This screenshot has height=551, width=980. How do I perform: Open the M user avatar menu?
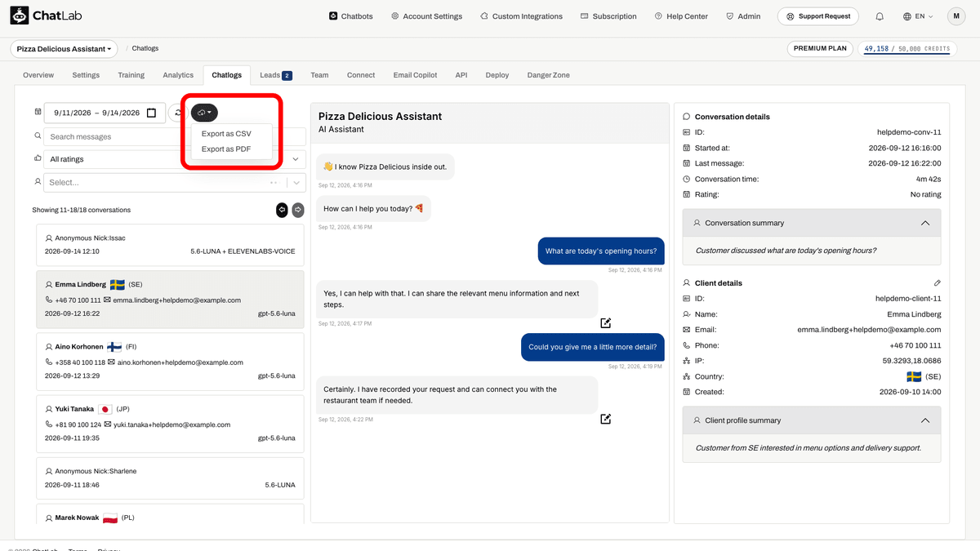956,16
